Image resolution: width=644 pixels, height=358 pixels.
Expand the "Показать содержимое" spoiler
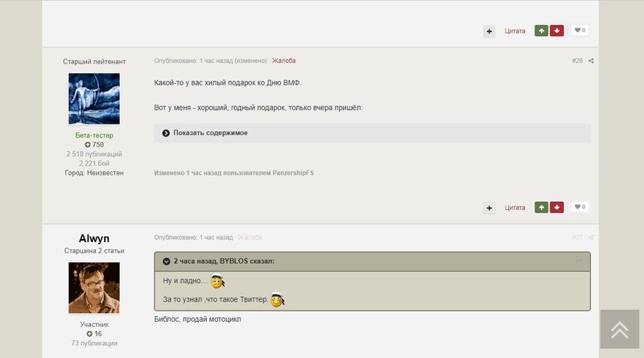[x=372, y=133]
